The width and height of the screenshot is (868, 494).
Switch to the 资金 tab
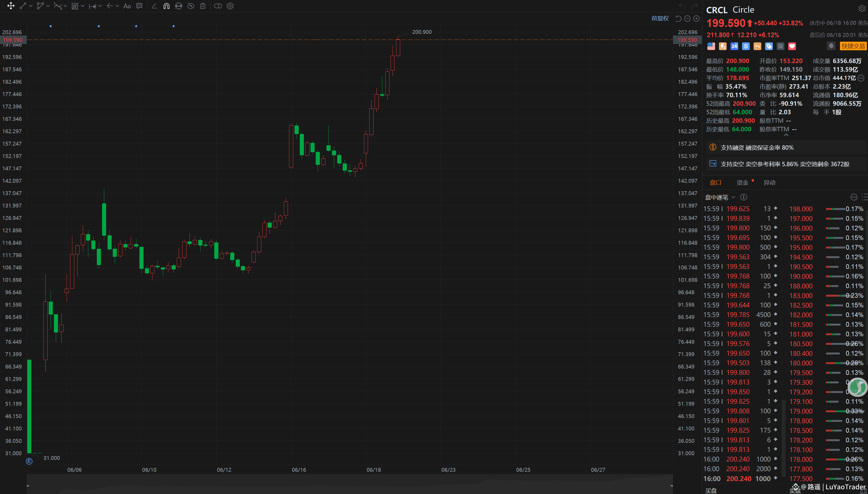coord(742,182)
